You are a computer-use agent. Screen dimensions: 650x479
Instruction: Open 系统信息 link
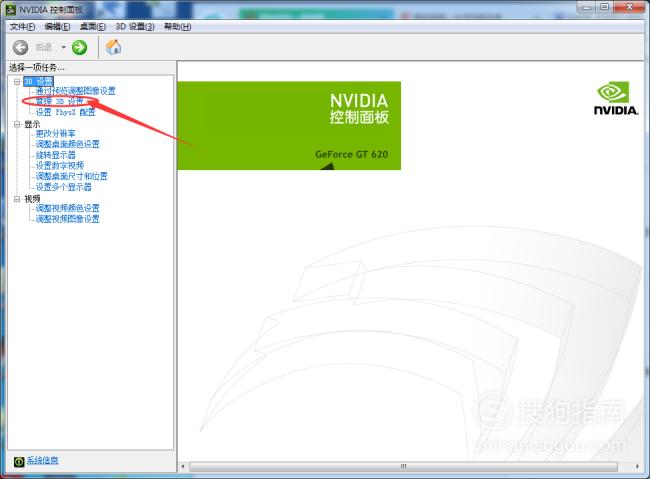click(42, 460)
